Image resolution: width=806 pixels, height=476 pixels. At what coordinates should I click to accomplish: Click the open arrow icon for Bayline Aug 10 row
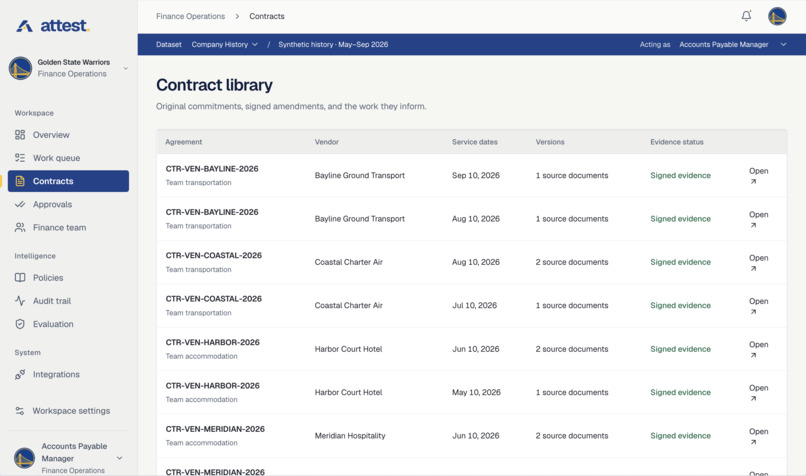tap(753, 225)
